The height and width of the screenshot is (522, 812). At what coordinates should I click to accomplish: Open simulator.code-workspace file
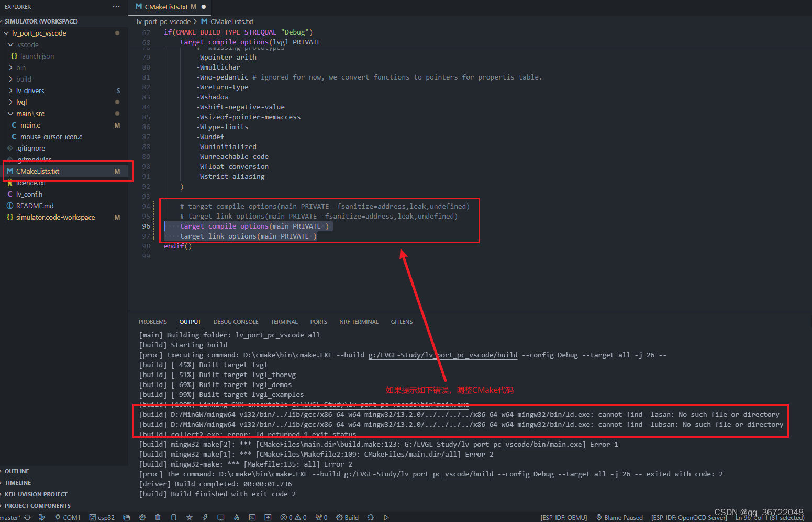tap(55, 217)
